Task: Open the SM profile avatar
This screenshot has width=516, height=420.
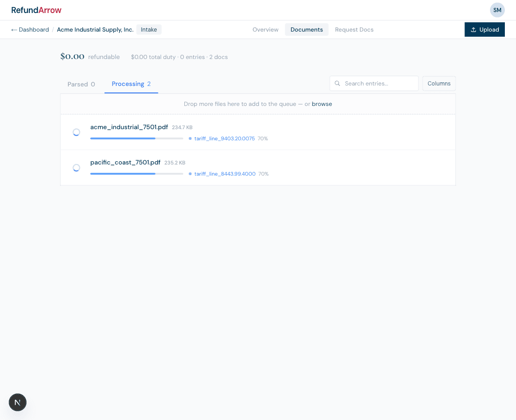Action: tap(497, 10)
